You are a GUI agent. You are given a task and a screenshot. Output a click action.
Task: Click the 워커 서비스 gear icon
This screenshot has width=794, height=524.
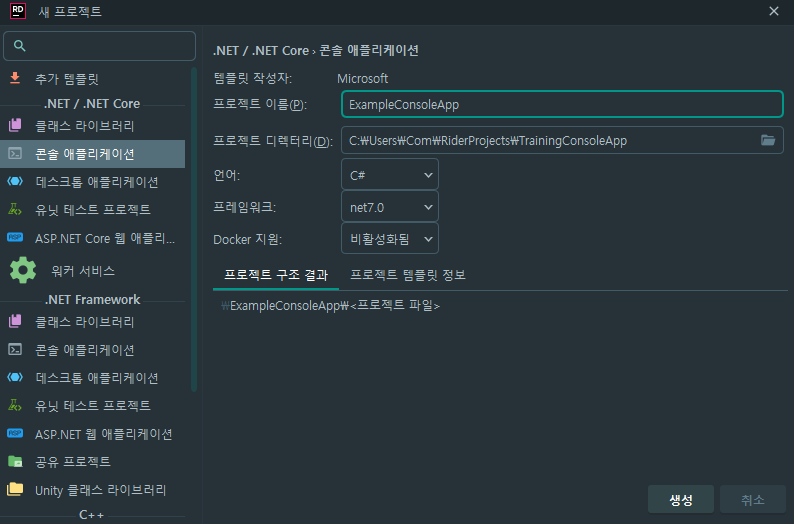pos(23,270)
